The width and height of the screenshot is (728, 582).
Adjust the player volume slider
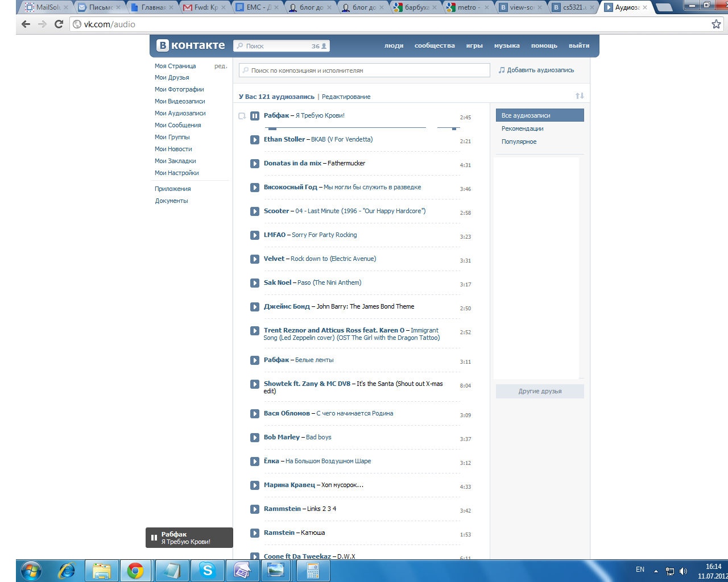pyautogui.click(x=448, y=128)
